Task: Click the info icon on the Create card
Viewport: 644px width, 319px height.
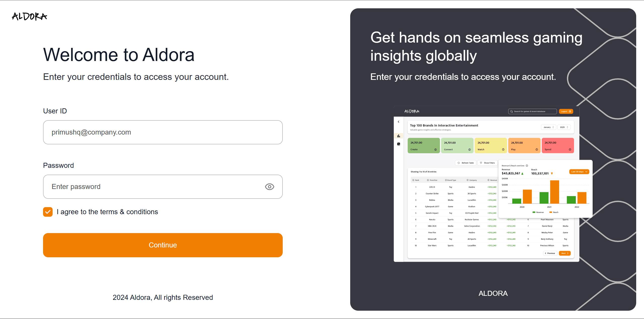Action: (435, 149)
